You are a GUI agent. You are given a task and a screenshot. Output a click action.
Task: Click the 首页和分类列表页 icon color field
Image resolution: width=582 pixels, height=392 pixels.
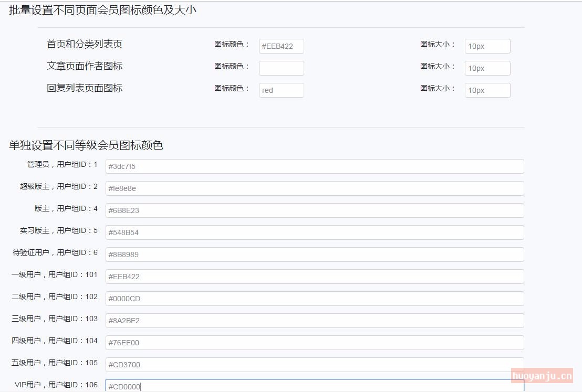pyautogui.click(x=281, y=46)
